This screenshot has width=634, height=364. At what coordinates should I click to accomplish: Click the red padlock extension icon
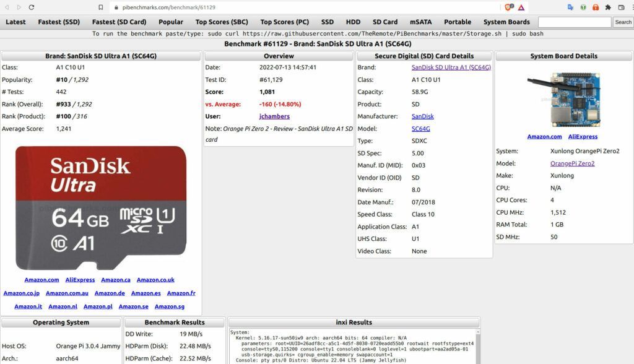[596, 7]
